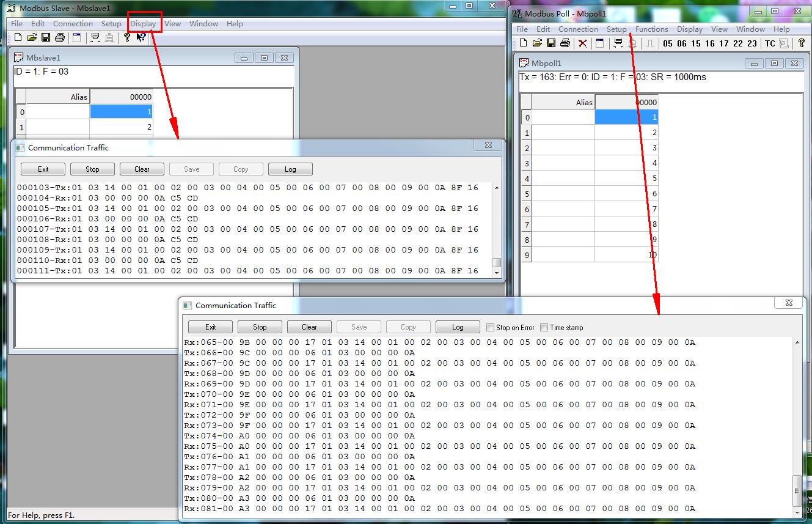Click the Connect icon in Modbus Slave toolbar
Viewport: 812px width, 524px height.
coord(95,38)
